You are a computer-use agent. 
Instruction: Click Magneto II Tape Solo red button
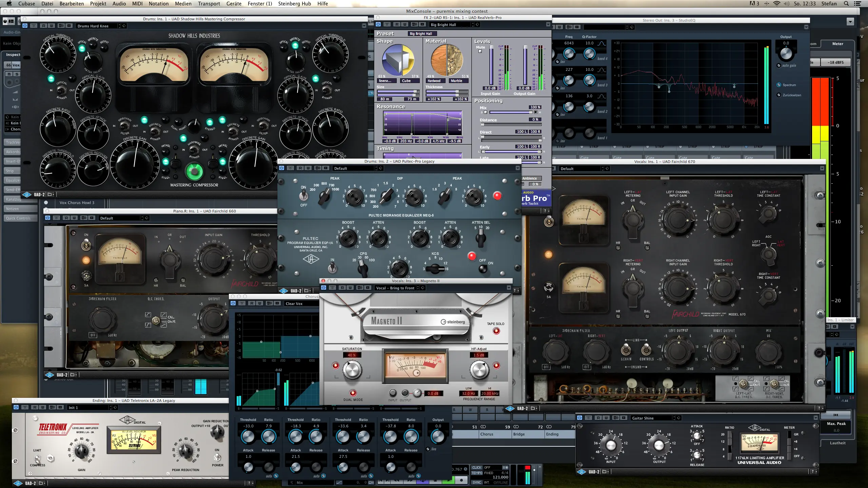(496, 331)
